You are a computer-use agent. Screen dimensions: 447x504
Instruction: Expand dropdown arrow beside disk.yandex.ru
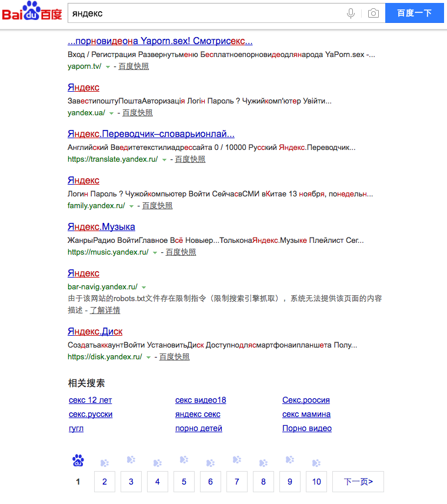[148, 357]
